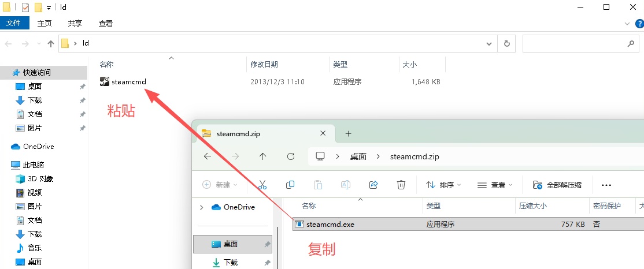Image resolution: width=644 pixels, height=269 pixels.
Task: Click the Up arrow in zip window navigation
Action: coord(263,156)
